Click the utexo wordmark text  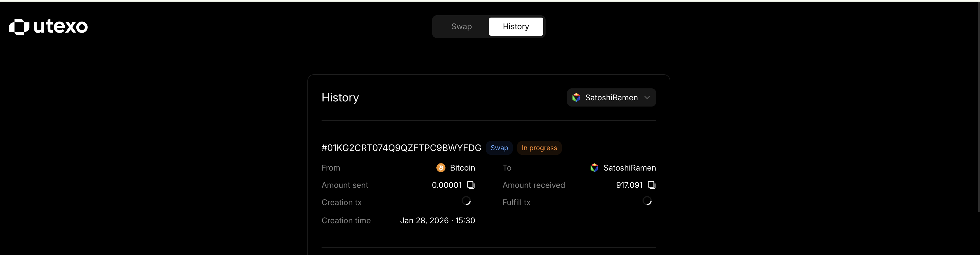60,27
